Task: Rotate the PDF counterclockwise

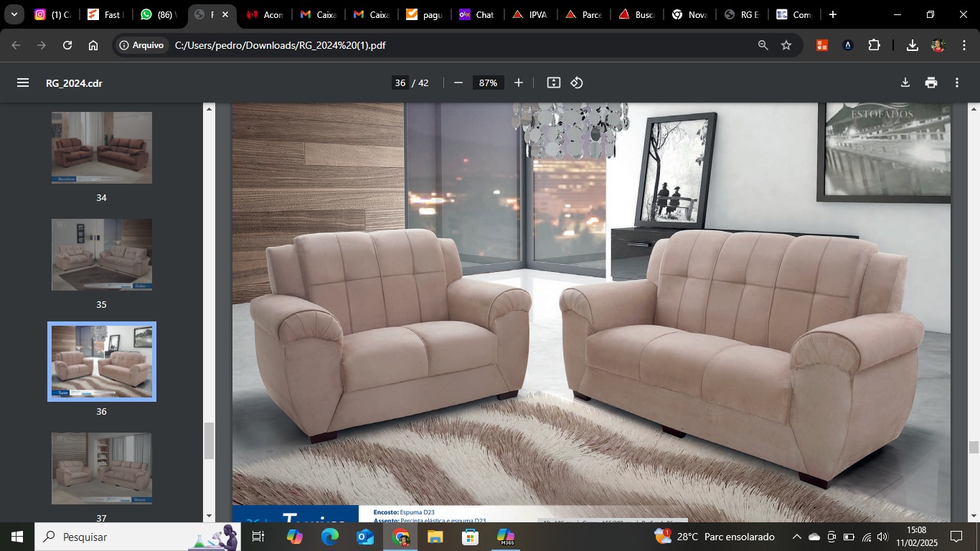Action: [577, 83]
